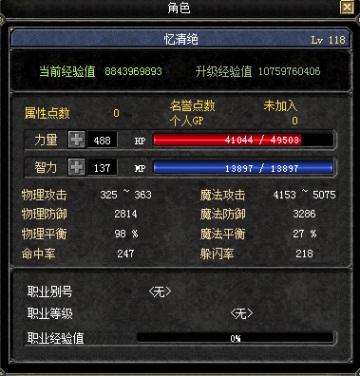The width and height of the screenshot is (360, 376).
Task: Click the blue MP bar
Action: coord(243,168)
